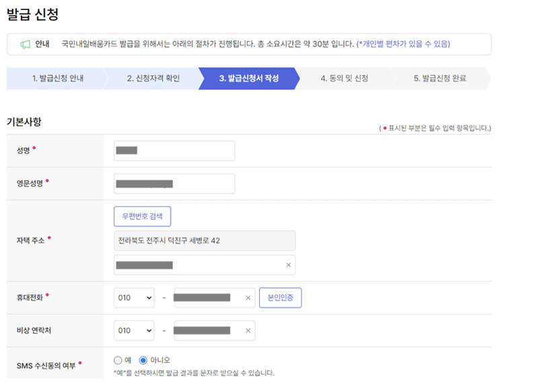Viewport: 545px width, 392px height.
Task: Click the megaphone notice icon
Action: pos(26,44)
